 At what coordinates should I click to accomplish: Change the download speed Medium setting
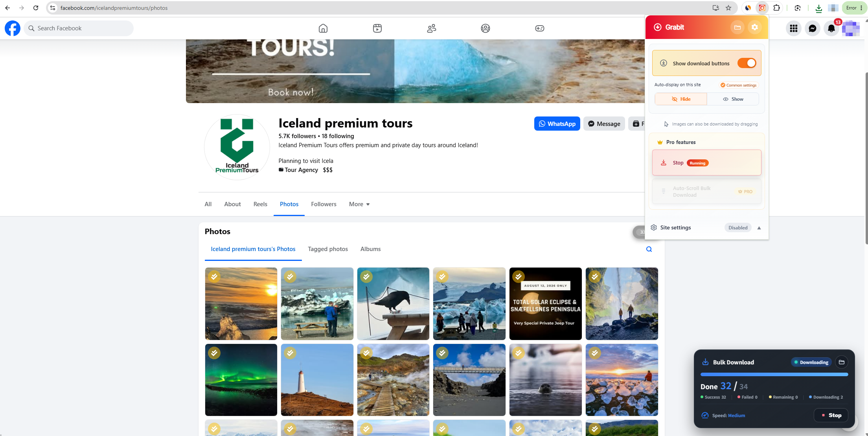(x=736, y=416)
